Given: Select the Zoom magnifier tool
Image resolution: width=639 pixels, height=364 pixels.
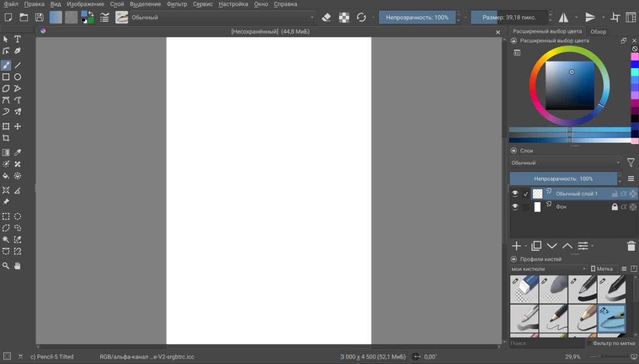Looking at the screenshot, I should [x=6, y=266].
